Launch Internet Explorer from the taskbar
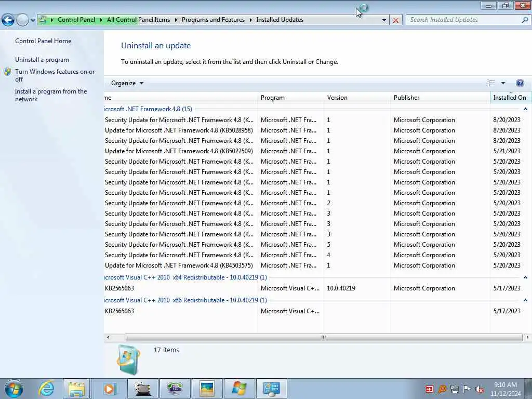Screen dimensions: 532x399 46,389
